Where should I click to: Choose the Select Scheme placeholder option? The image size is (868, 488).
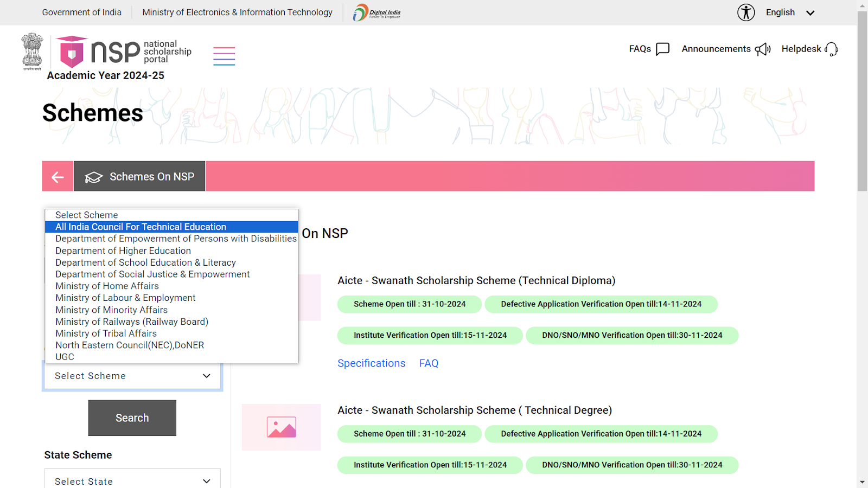click(x=171, y=215)
